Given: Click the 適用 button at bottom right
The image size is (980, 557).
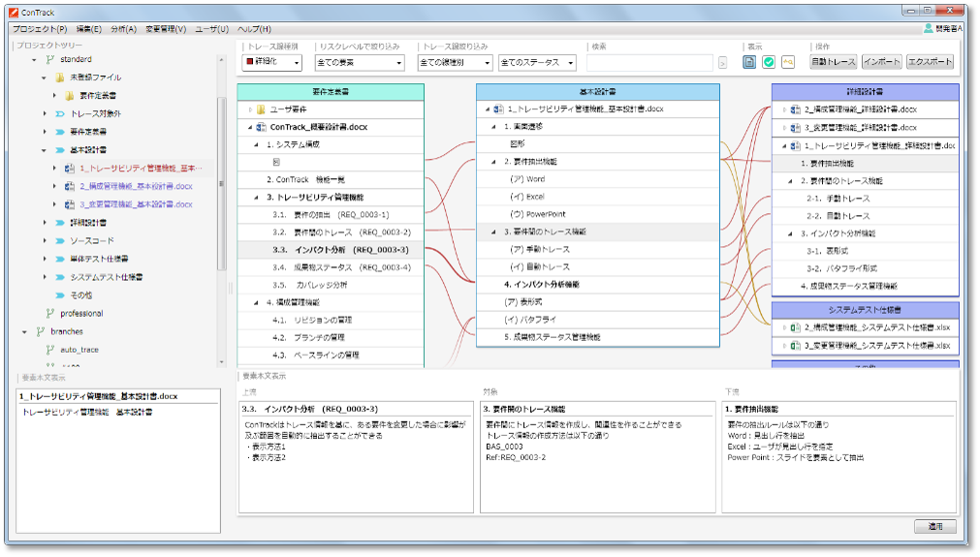Looking at the screenshot, I should 935,526.
